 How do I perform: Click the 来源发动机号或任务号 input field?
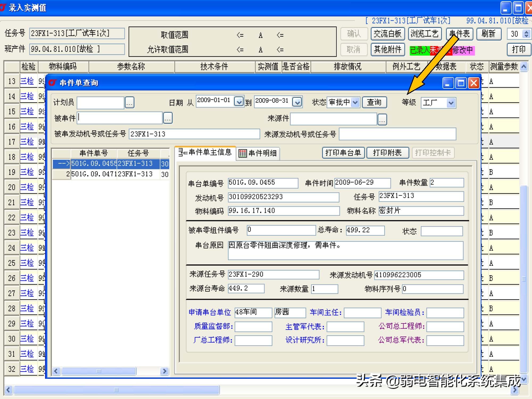coord(397,134)
